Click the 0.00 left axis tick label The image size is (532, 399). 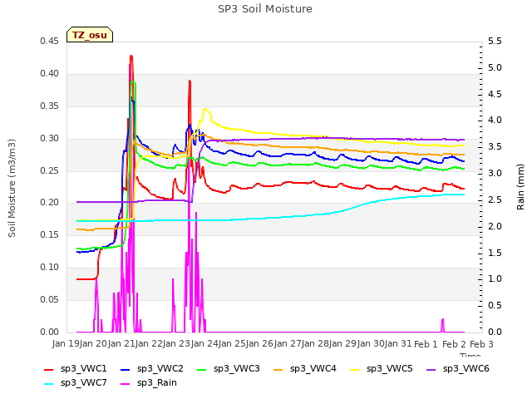coord(49,332)
